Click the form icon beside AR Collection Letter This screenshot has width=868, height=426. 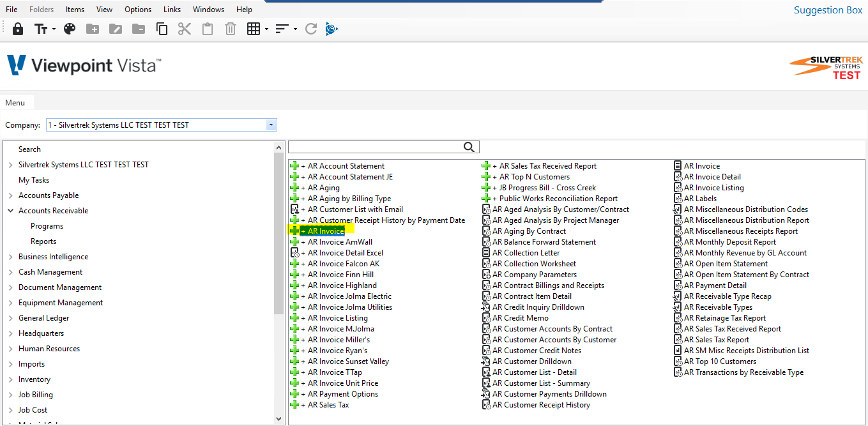[x=486, y=253]
